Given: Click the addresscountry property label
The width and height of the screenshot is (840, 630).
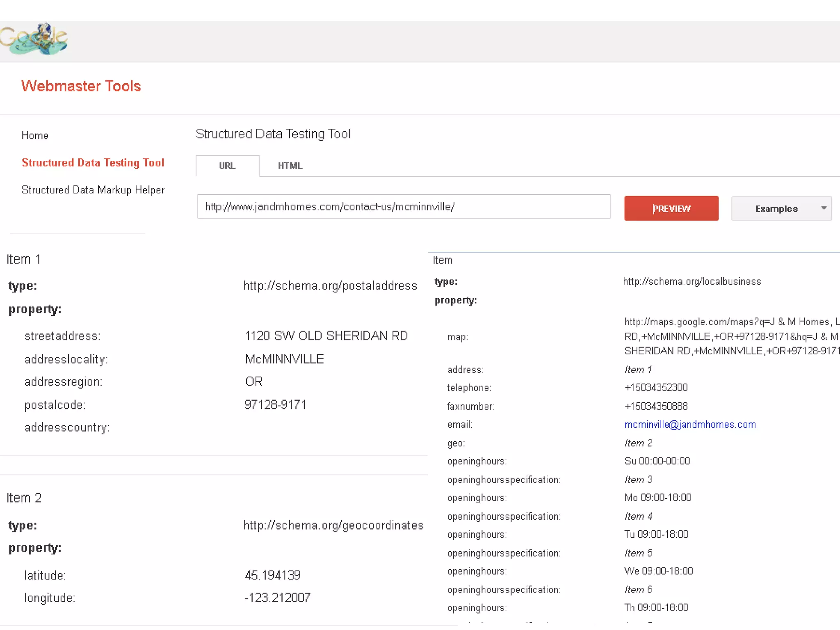Looking at the screenshot, I should click(67, 427).
